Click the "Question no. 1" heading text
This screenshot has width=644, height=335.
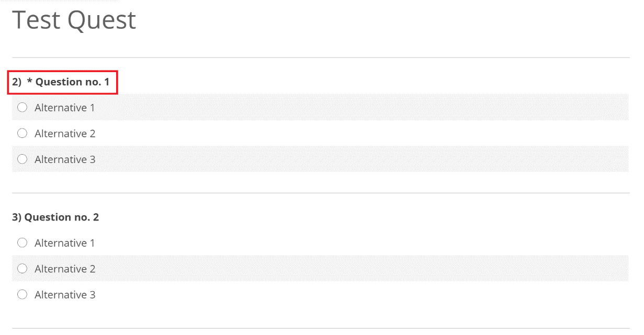(73, 82)
